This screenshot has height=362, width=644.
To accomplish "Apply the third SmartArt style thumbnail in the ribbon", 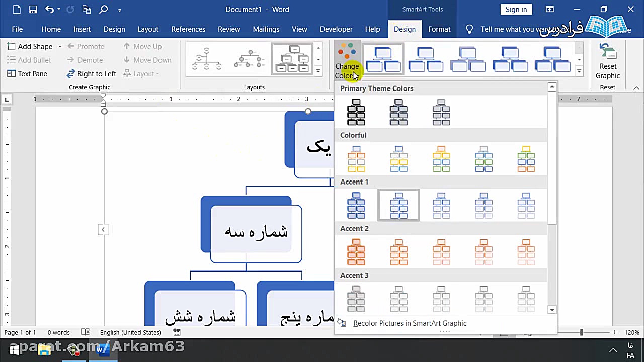I will [x=468, y=59].
